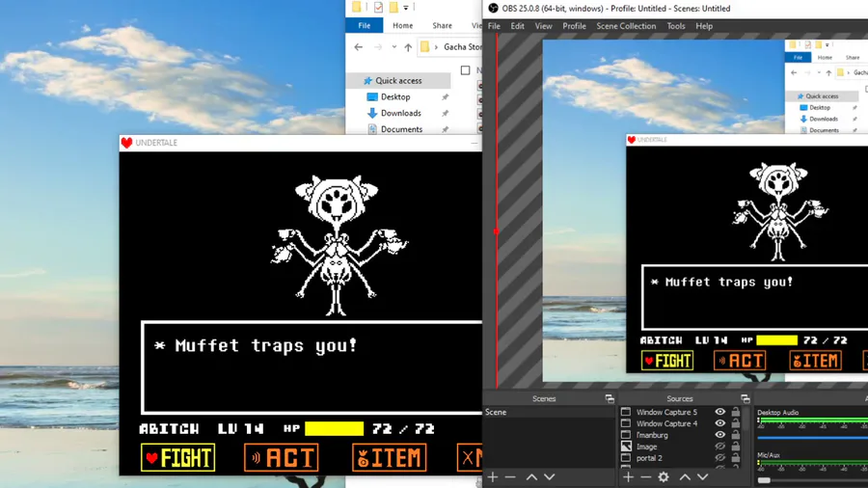Image resolution: width=868 pixels, height=488 pixels.
Task: Check the select-all checkbox in Explorer
Action: 466,70
